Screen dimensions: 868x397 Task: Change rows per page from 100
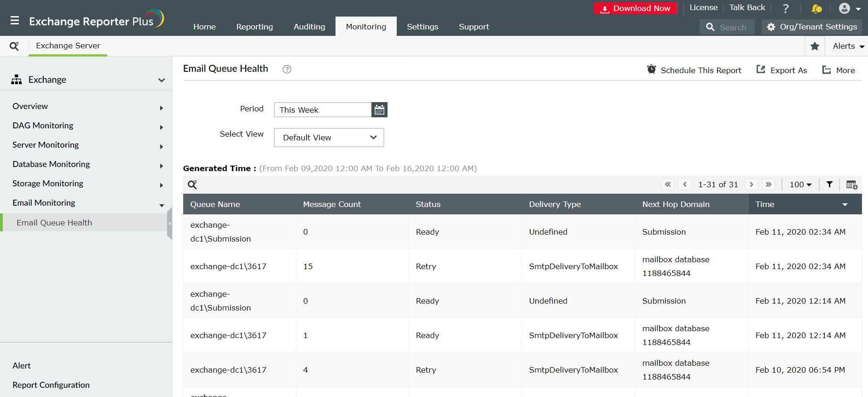pyautogui.click(x=800, y=184)
